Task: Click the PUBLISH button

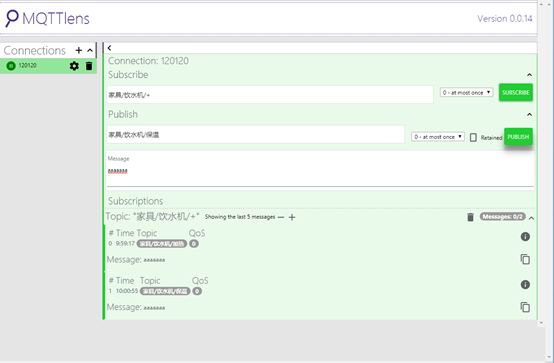Action: point(518,137)
